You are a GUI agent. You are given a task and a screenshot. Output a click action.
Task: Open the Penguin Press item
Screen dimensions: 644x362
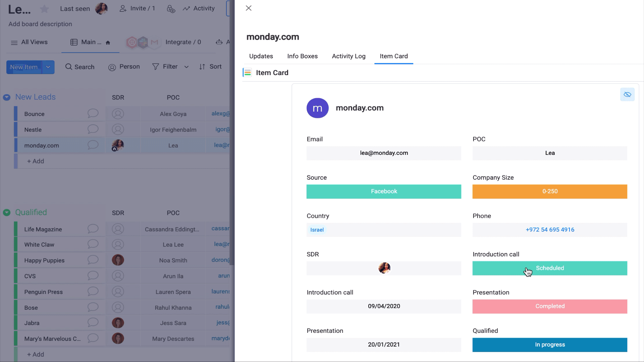click(43, 292)
